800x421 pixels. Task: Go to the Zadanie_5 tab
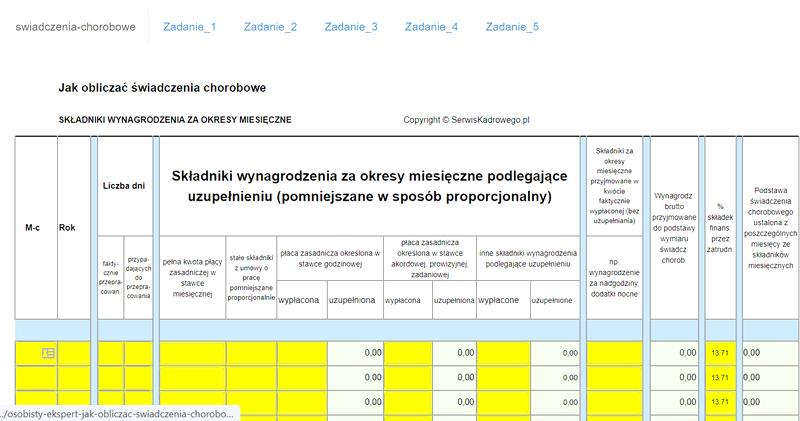(x=512, y=27)
